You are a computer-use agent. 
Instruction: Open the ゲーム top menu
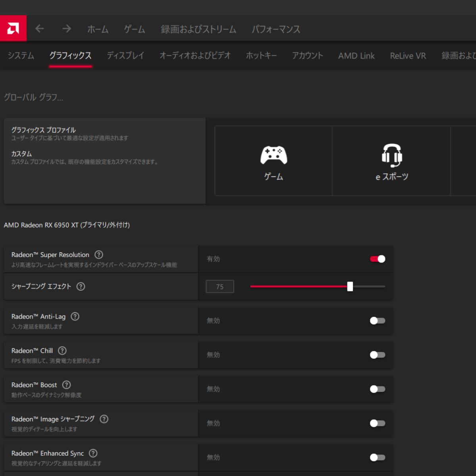pyautogui.click(x=134, y=29)
